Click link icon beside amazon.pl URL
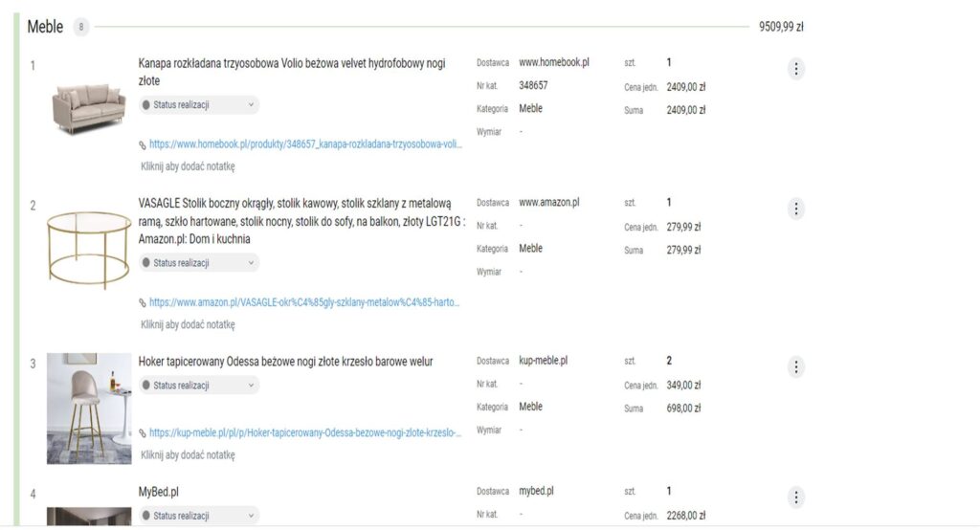This screenshot has width=980, height=530. click(x=144, y=302)
